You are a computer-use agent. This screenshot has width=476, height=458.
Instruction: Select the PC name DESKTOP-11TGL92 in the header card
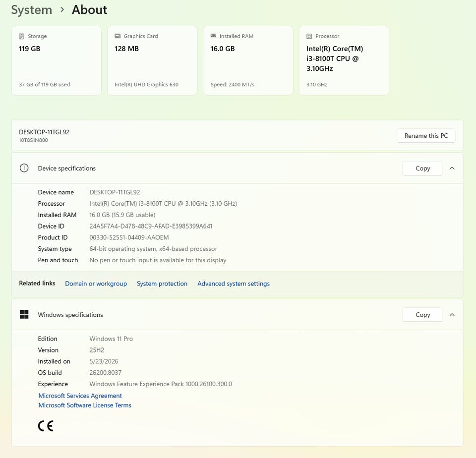pos(44,132)
